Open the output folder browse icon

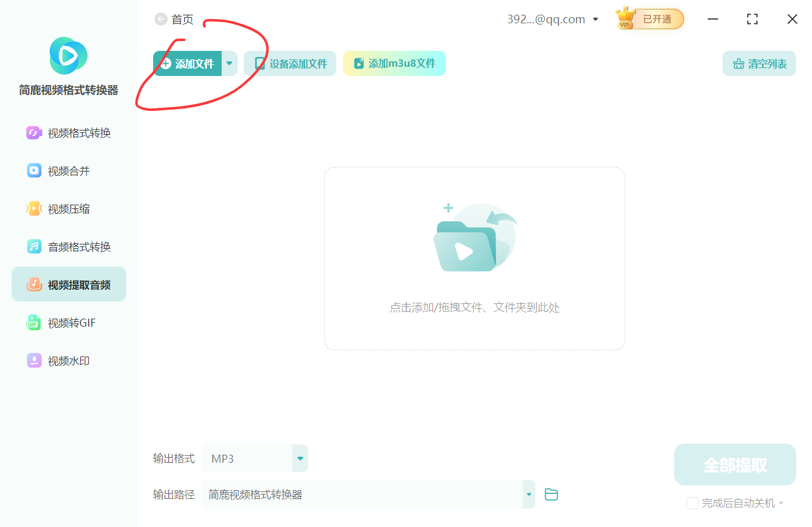(x=551, y=494)
